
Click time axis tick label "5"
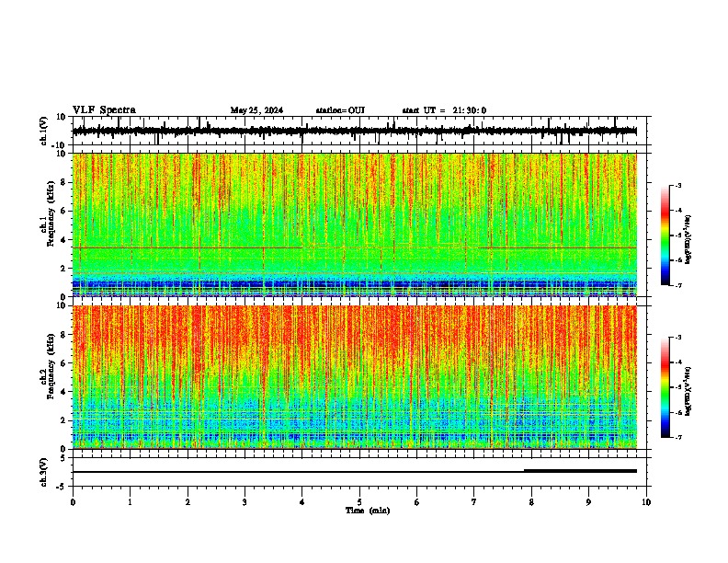pos(359,502)
